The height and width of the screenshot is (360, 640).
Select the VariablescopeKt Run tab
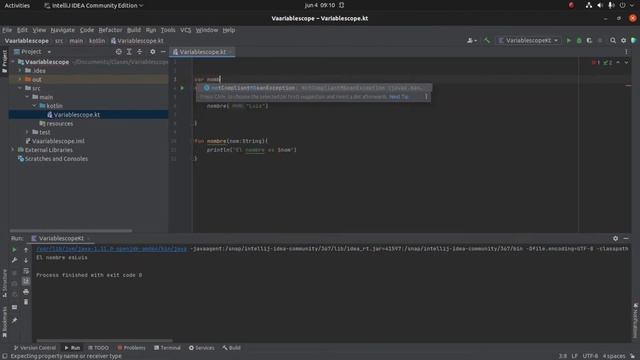tap(60, 238)
